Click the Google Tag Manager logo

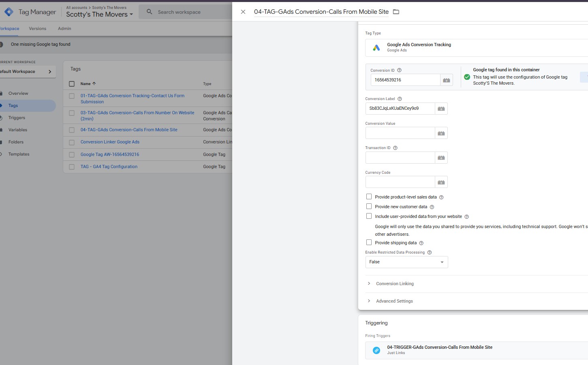click(x=9, y=12)
